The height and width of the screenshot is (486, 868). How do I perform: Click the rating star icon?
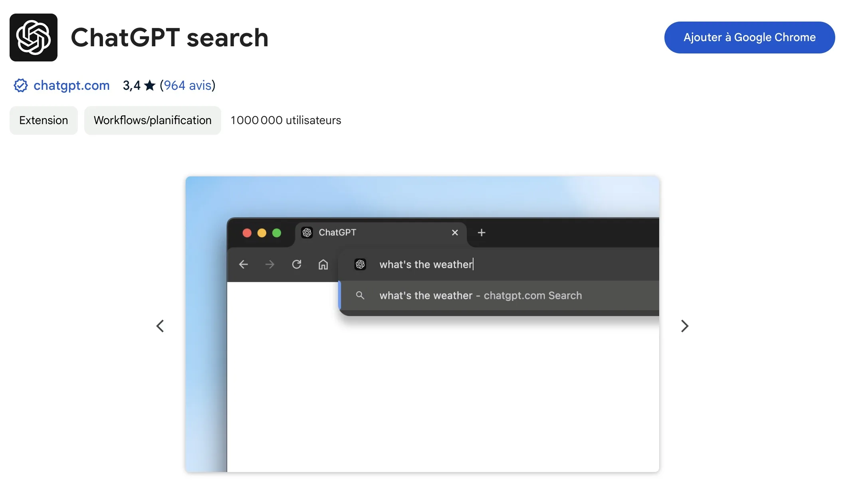point(150,85)
